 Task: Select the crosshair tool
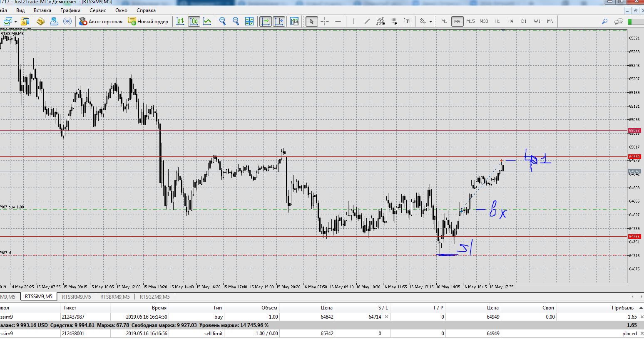(x=325, y=21)
